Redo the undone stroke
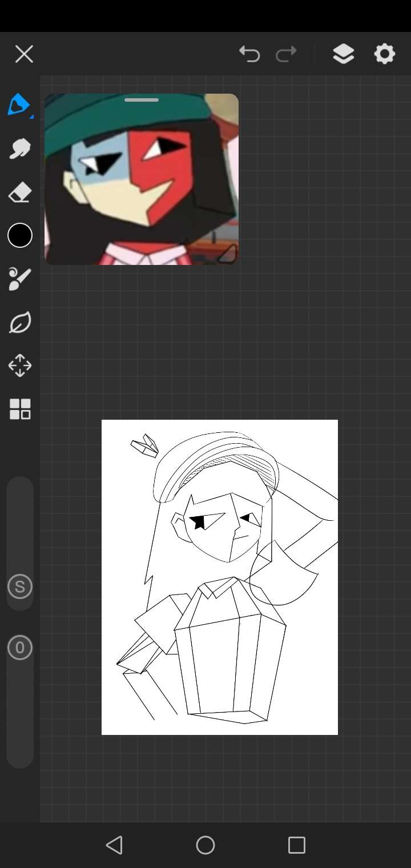The image size is (411, 868). (x=286, y=54)
